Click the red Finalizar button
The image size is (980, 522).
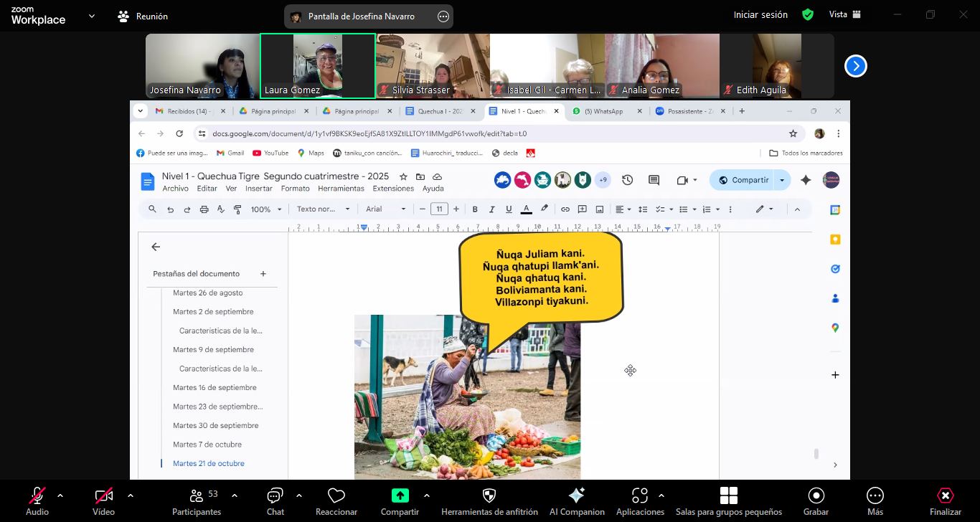click(945, 496)
